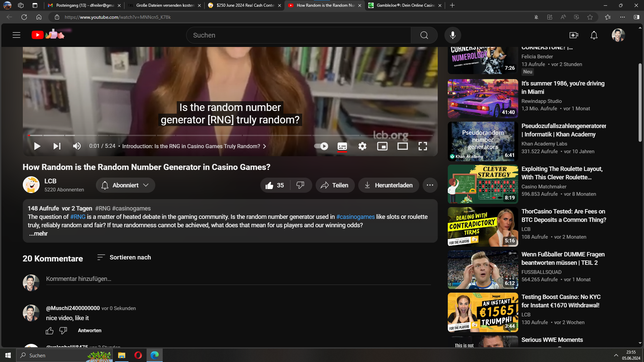Open the browser favorites list

coord(608,17)
